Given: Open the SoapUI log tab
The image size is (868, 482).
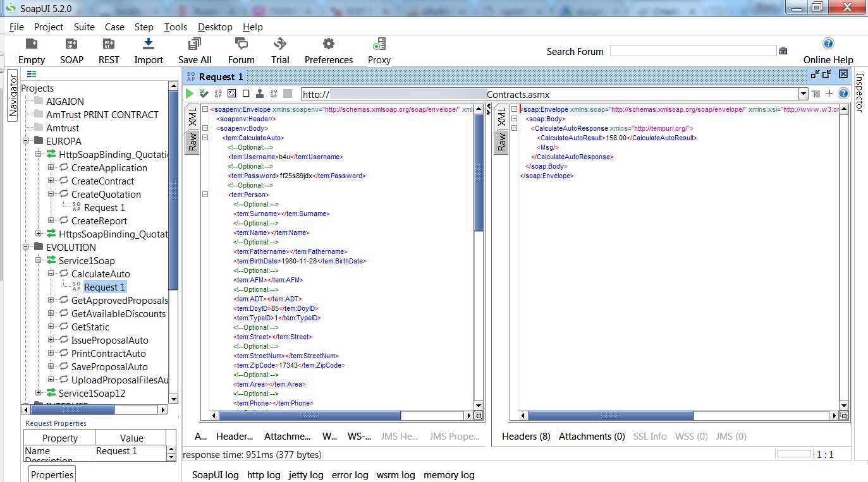Looking at the screenshot, I should (216, 475).
